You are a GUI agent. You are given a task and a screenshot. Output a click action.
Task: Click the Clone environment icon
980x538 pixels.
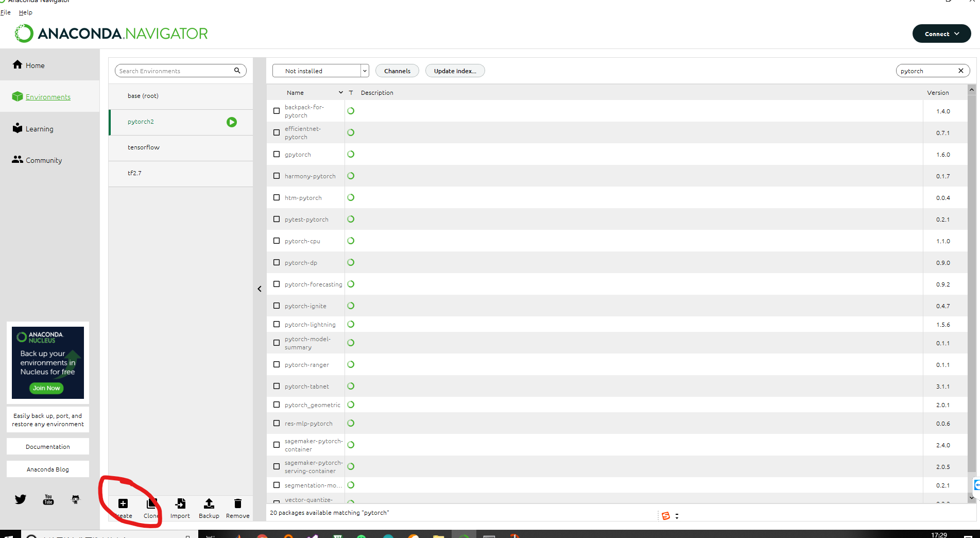point(151,503)
